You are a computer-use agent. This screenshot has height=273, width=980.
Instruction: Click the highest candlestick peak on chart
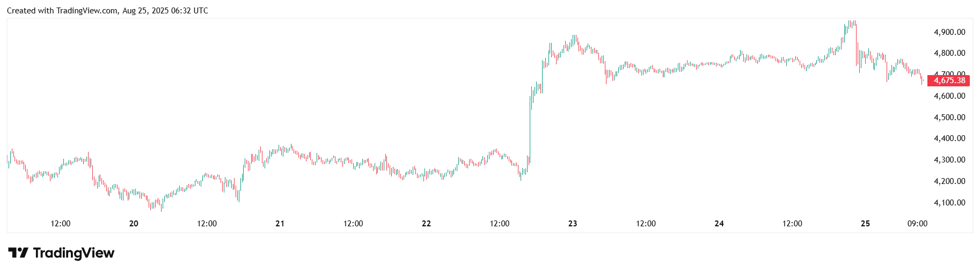[851, 22]
